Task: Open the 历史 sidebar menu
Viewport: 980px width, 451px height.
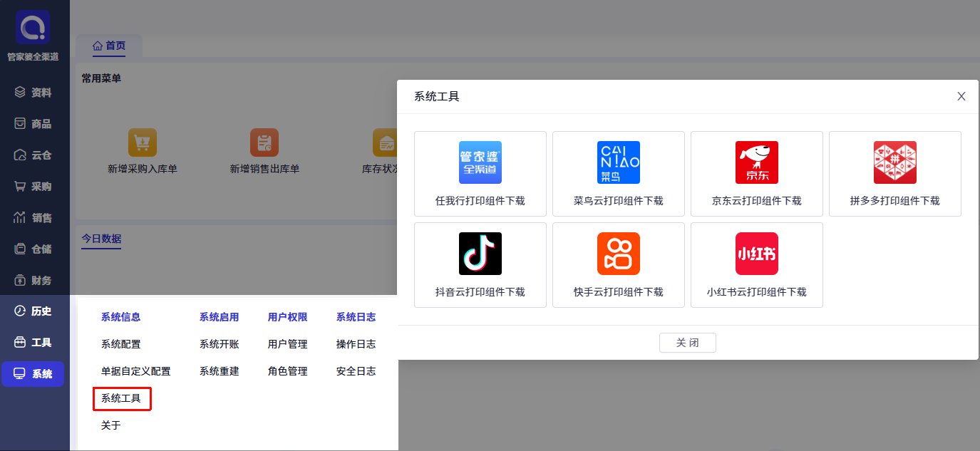Action: coord(33,311)
